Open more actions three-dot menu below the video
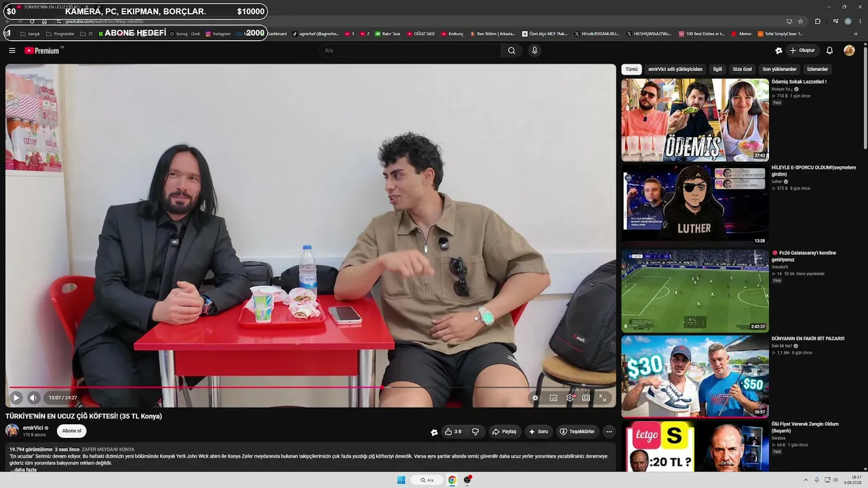Image resolution: width=868 pixels, height=488 pixels. pyautogui.click(x=609, y=432)
